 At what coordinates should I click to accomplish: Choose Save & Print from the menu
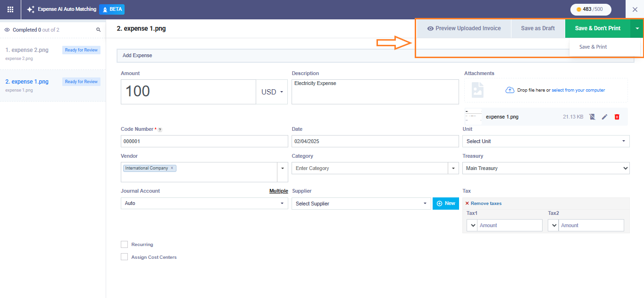[x=593, y=47]
